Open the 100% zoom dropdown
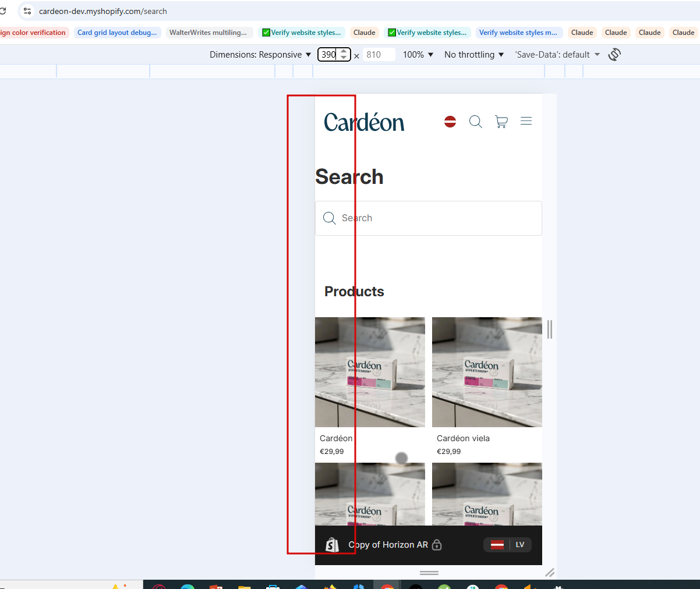700x589 pixels. click(418, 55)
